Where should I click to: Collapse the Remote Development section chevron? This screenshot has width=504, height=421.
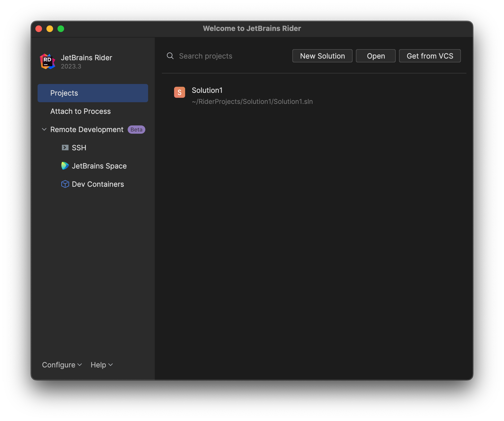click(x=44, y=129)
